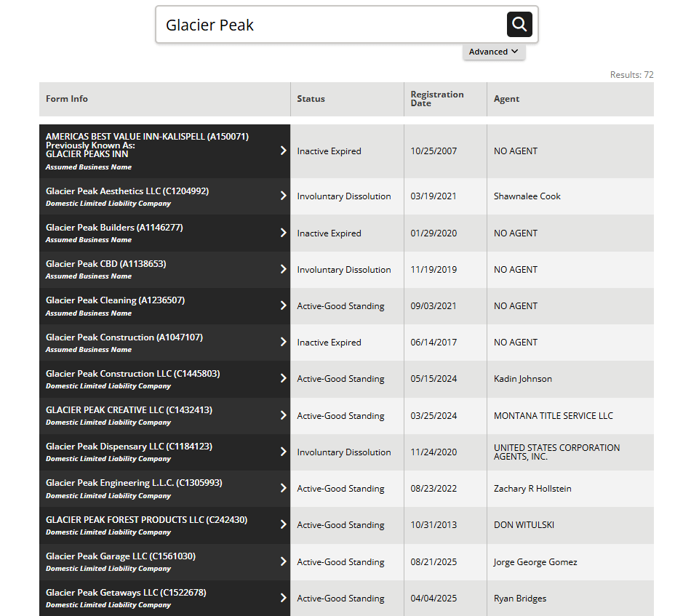Click the Registration Date column header
Screen dimensions: 691x616
[x=436, y=99]
